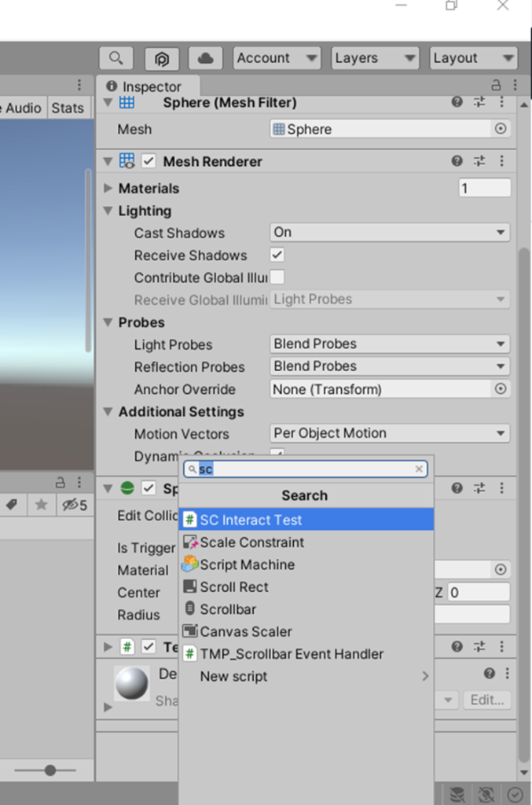Open Mesh Renderer preset settings icon
Image resolution: width=532 pixels, height=805 pixels.
[479, 161]
